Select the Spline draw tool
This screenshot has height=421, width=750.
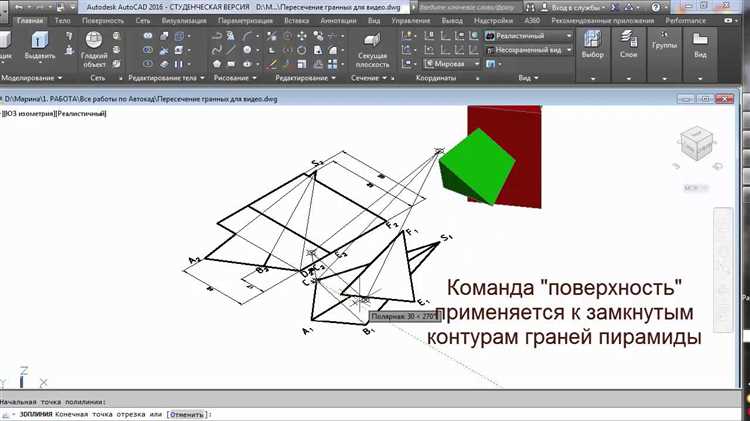tap(217, 50)
